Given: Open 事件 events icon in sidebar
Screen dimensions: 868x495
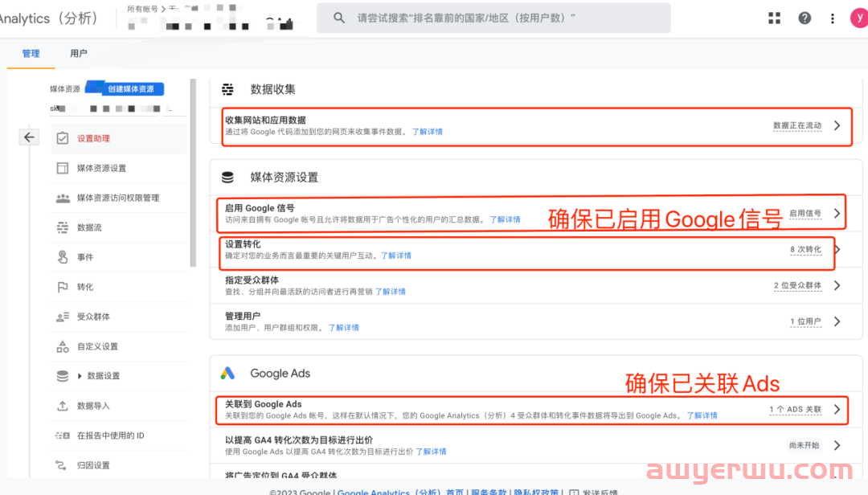Looking at the screenshot, I should click(x=63, y=257).
